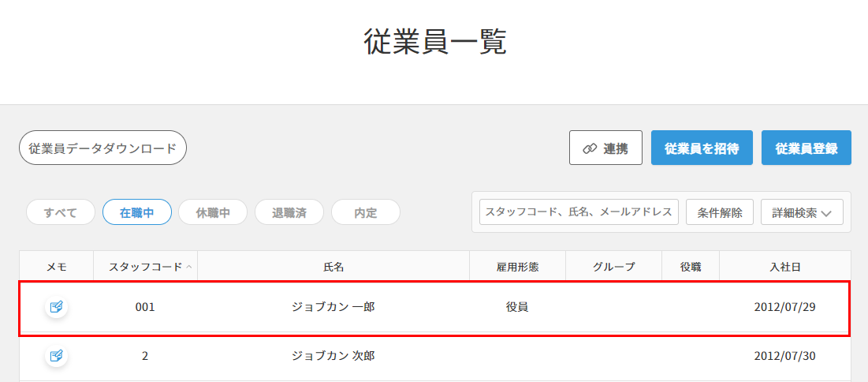Open employee ジョブカン 次郎
This screenshot has height=382, width=868.
pyautogui.click(x=333, y=356)
